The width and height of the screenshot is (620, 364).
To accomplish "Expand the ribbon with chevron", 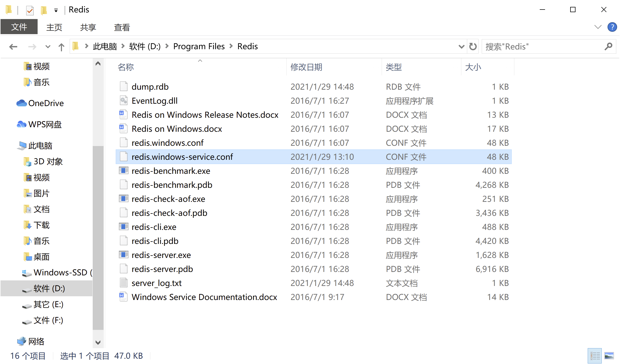I will (x=598, y=27).
